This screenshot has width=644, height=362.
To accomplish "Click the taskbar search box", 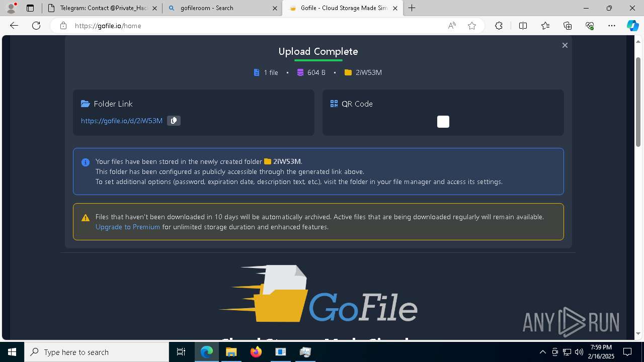I will (97, 352).
